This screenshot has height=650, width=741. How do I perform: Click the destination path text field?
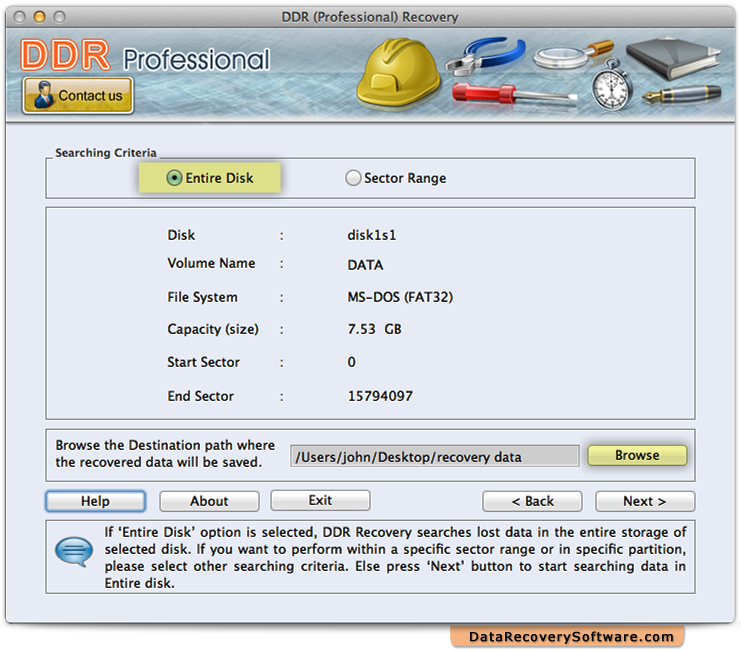pyautogui.click(x=434, y=456)
